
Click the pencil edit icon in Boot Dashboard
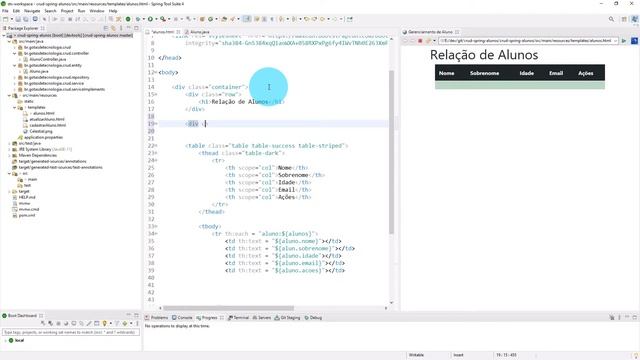tap(89, 323)
